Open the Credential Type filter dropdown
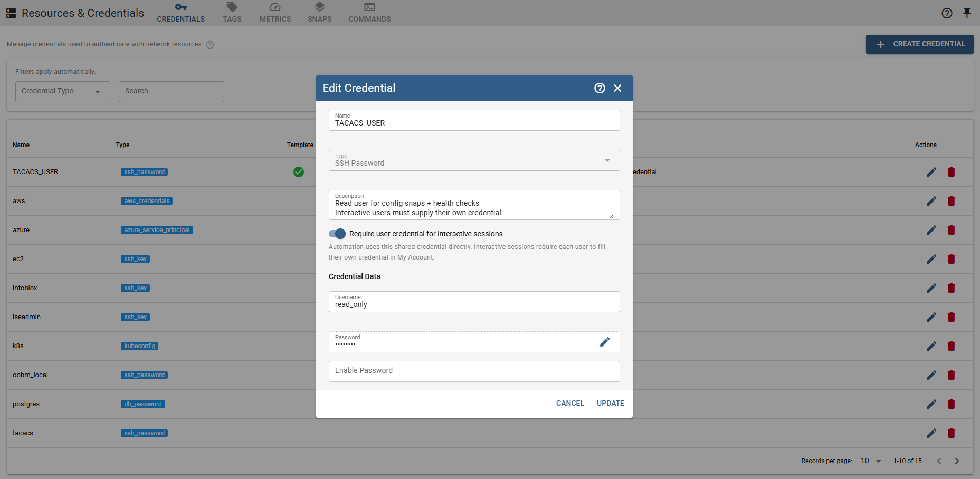Screen dimensions: 980x479 [62, 92]
